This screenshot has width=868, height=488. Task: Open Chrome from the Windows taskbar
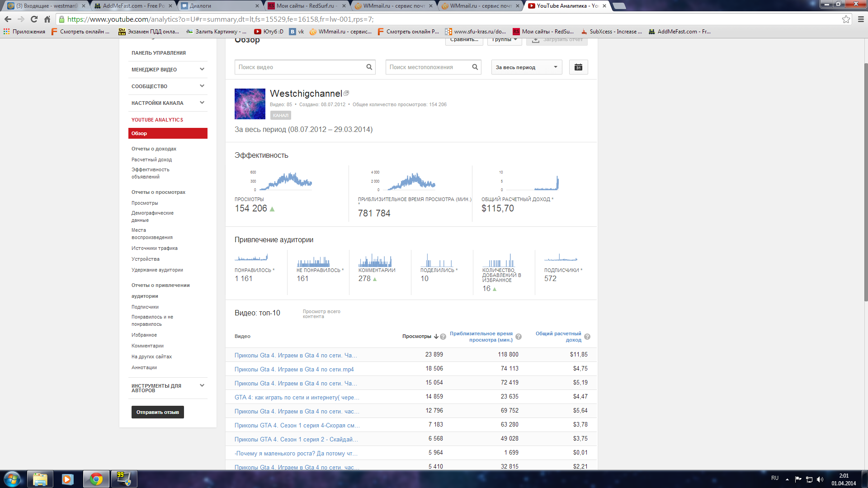[x=96, y=479]
